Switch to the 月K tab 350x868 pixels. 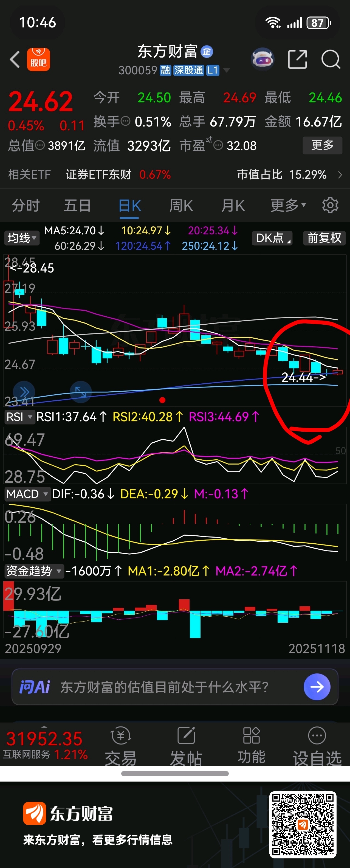(x=233, y=205)
